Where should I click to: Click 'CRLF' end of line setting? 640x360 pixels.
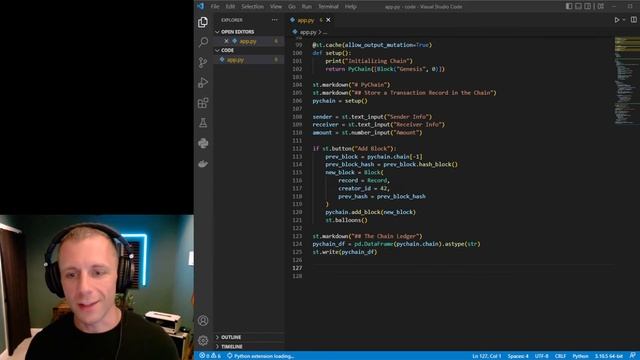(x=560, y=356)
